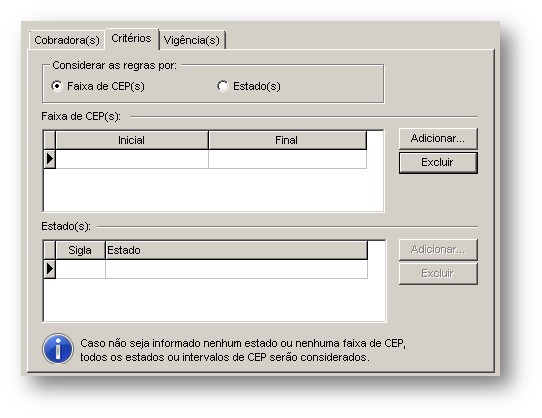Click the Inicial column header
The width and height of the screenshot is (542, 418).
coord(132,140)
